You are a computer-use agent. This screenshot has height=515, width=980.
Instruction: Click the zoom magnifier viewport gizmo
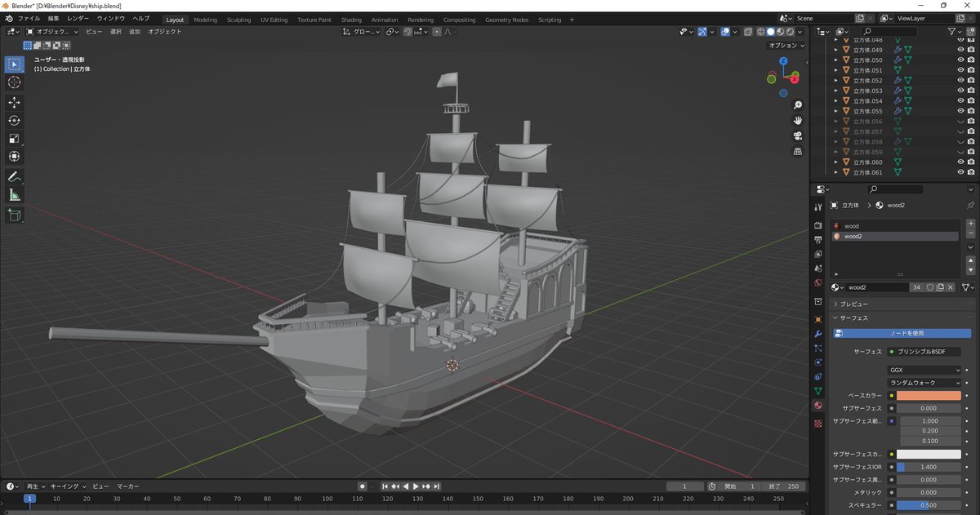[797, 105]
